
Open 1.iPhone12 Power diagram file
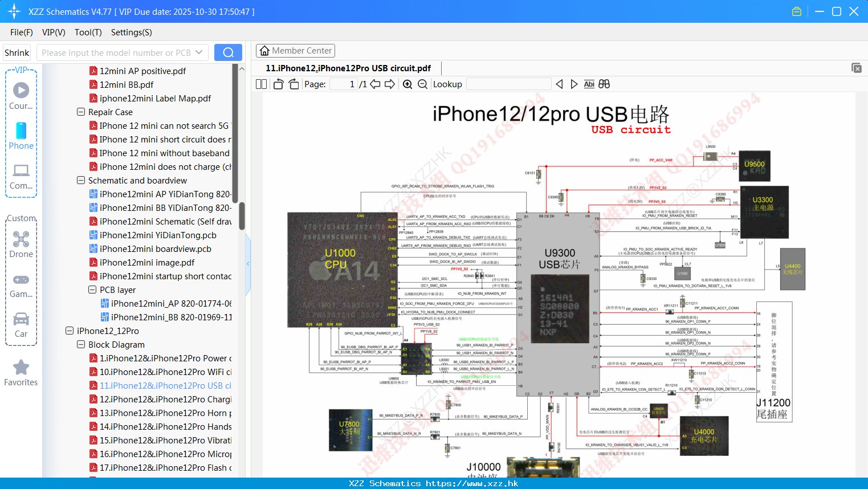[160, 358]
